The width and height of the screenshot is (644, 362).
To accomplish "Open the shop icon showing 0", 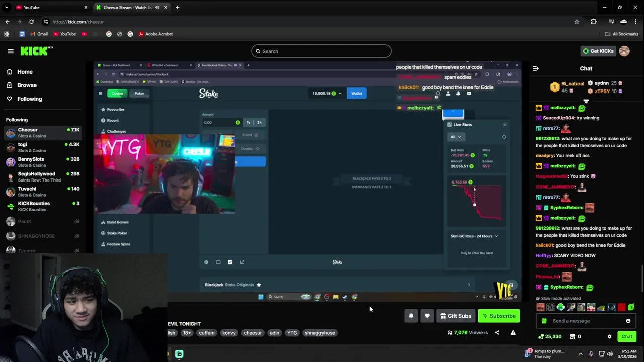I will coord(575,336).
